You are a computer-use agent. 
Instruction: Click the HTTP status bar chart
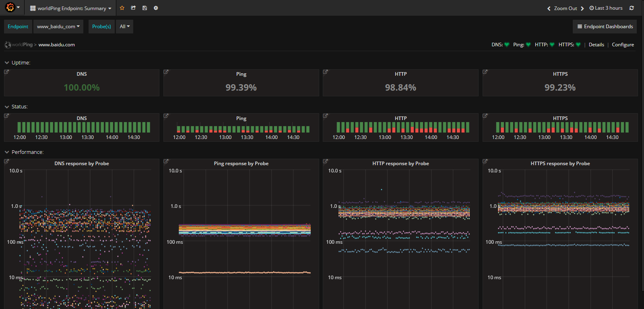click(x=403, y=127)
